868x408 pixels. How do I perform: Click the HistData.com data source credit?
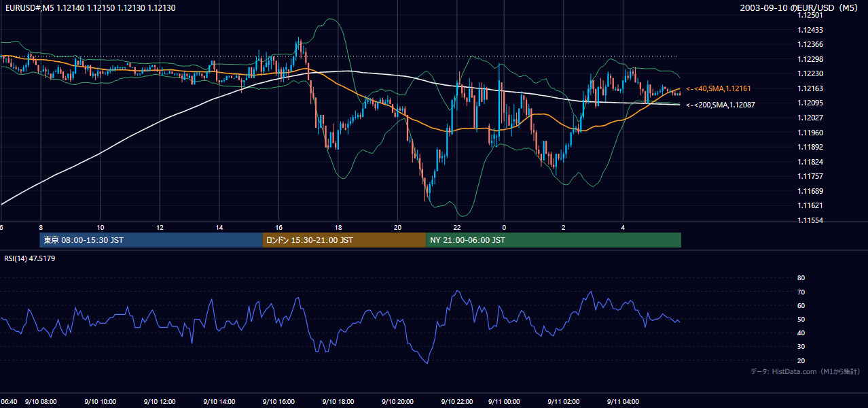(x=806, y=371)
